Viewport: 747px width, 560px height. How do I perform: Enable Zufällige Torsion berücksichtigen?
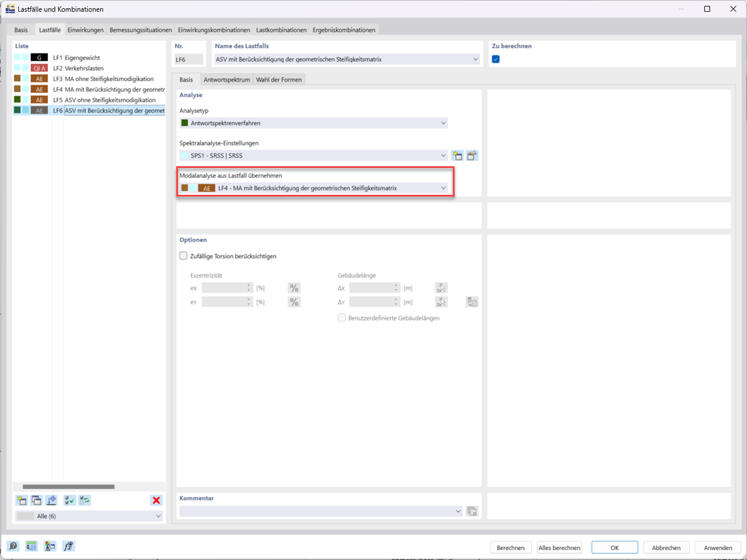point(183,256)
